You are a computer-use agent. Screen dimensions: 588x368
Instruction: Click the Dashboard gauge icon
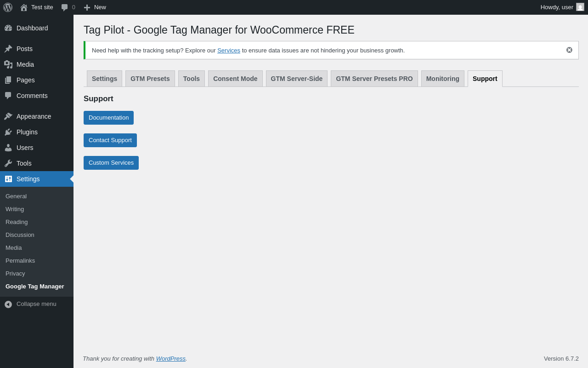(x=8, y=28)
